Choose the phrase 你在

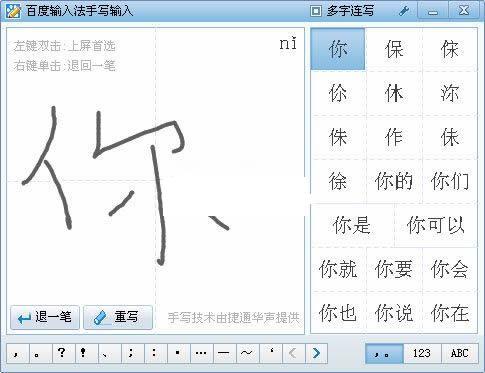(x=450, y=312)
